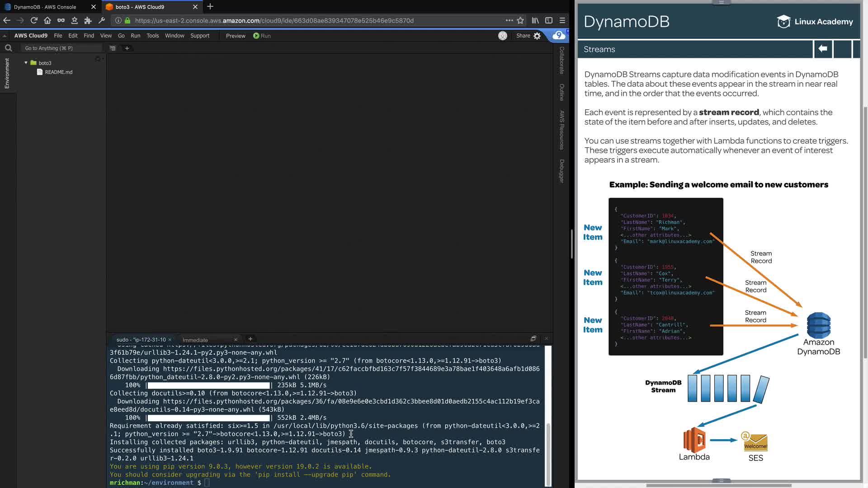The width and height of the screenshot is (868, 488).
Task: Collapse the boto3 folder tree
Action: point(26,63)
